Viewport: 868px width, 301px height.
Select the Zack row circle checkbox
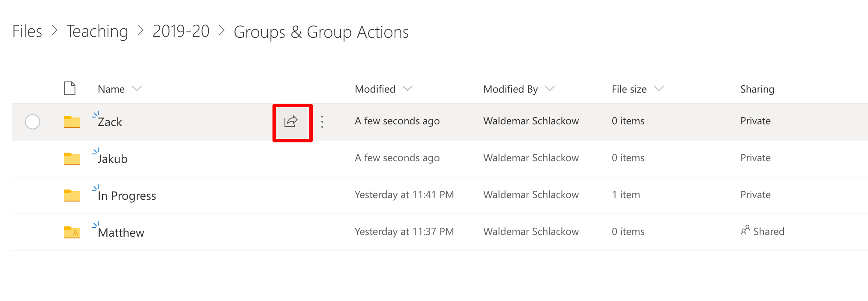click(x=33, y=122)
